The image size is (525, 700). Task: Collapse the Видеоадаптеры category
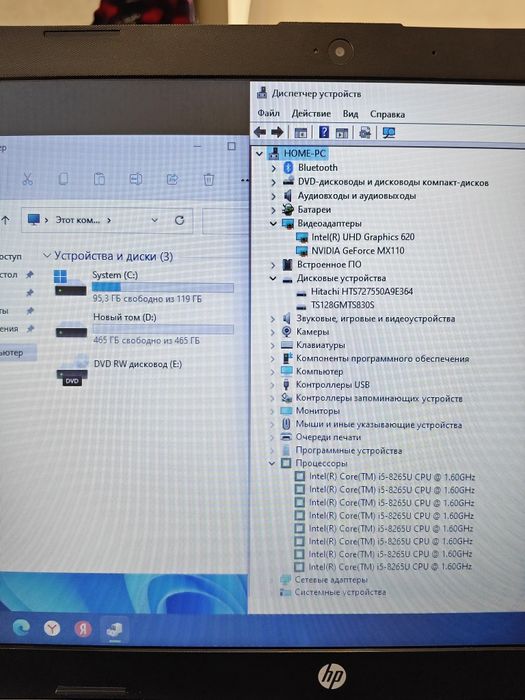(x=273, y=223)
